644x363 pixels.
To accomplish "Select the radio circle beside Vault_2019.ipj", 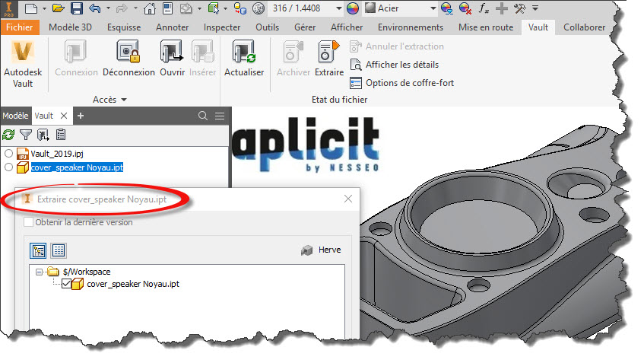I will pyautogui.click(x=8, y=154).
